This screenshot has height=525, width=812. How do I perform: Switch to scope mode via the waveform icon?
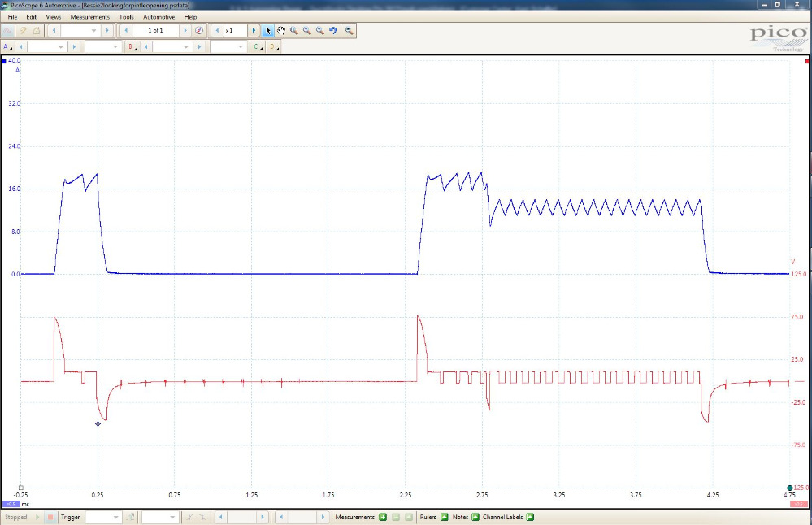point(8,31)
